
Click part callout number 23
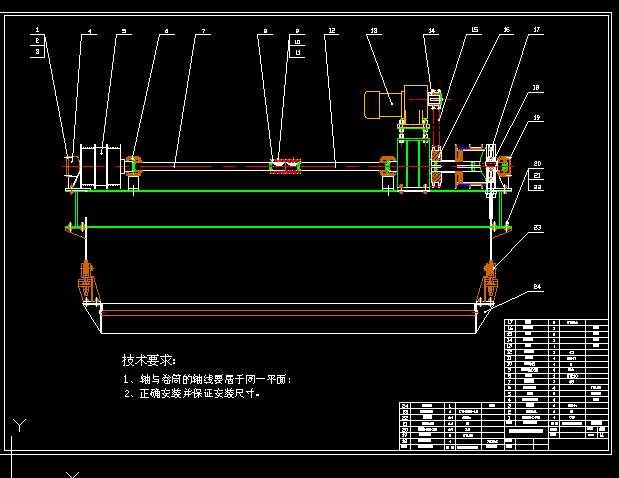click(536, 229)
